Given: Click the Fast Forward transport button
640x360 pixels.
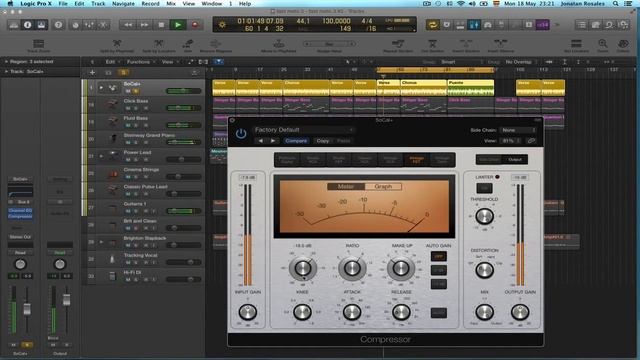Looking at the screenshot, I should point(144,25).
